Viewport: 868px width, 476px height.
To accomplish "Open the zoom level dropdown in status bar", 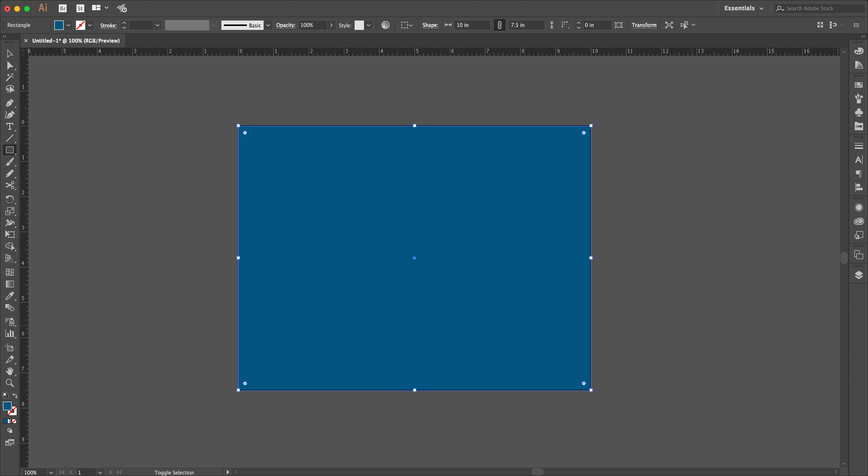I will pos(51,472).
